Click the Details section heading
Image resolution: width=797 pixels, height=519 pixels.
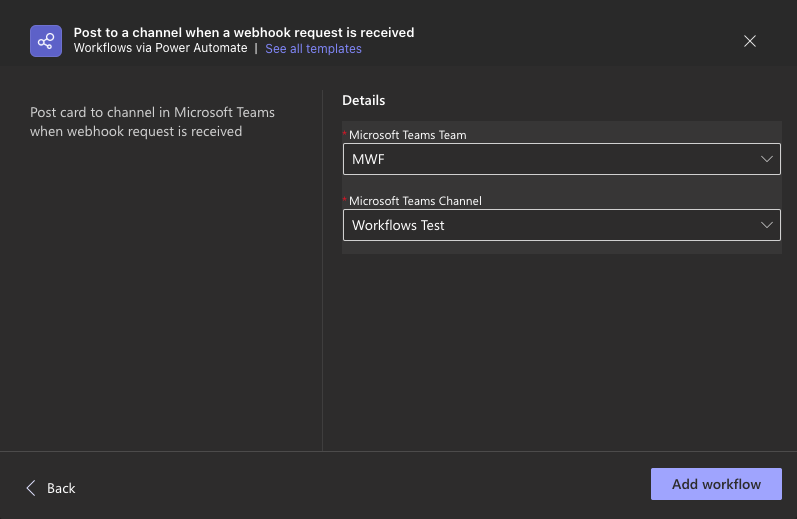click(x=364, y=100)
